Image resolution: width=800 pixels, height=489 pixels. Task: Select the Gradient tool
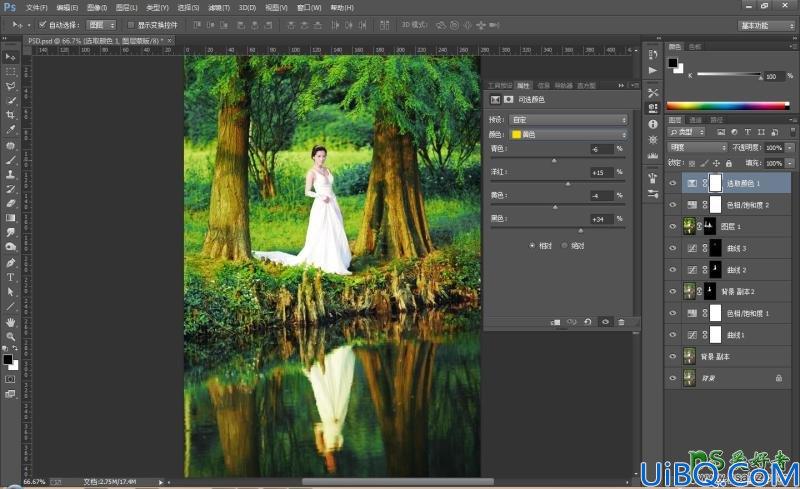click(x=10, y=218)
